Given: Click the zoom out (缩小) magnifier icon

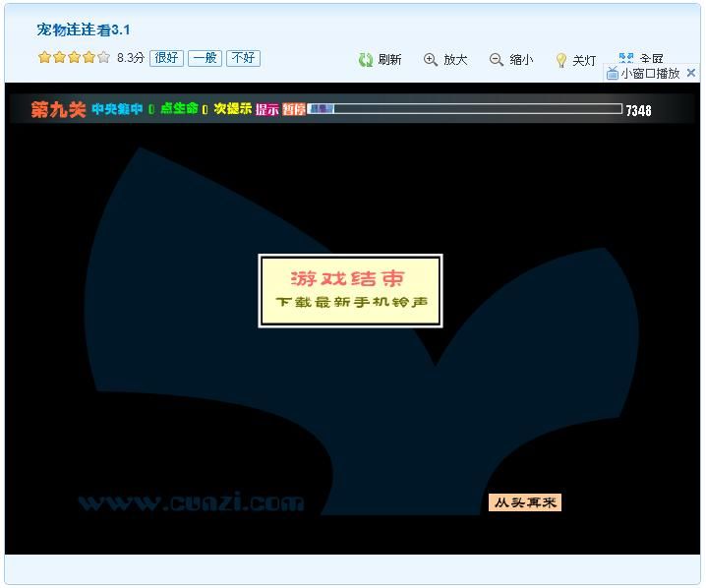Looking at the screenshot, I should pyautogui.click(x=497, y=60).
